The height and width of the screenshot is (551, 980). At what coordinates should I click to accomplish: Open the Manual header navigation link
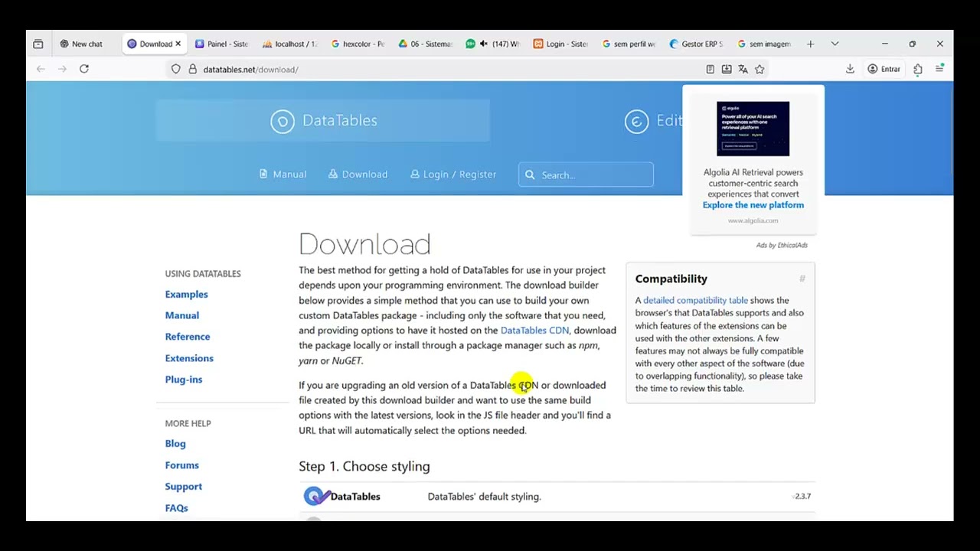pos(283,174)
